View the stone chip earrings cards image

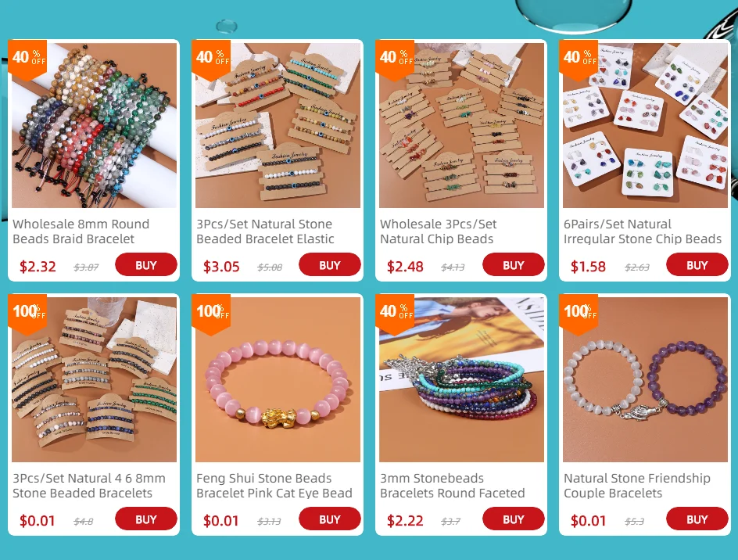coord(645,125)
